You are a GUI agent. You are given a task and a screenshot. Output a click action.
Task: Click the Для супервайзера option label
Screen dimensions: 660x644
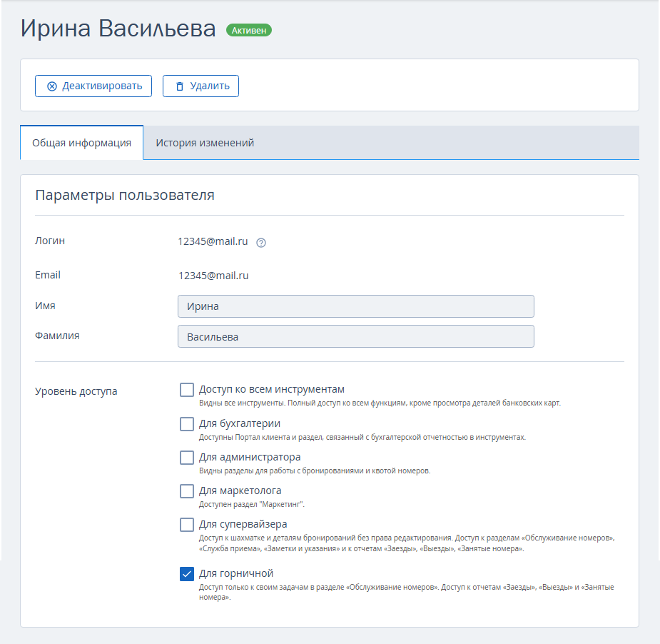point(243,524)
